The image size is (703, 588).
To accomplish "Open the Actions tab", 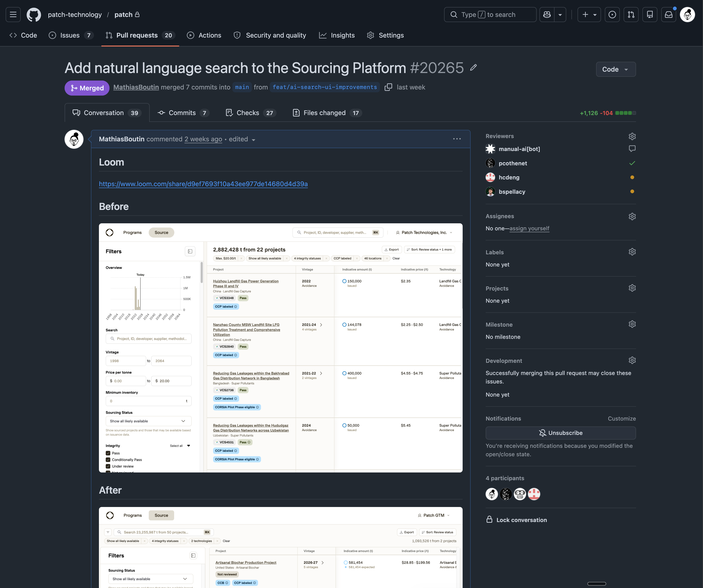I will click(204, 35).
